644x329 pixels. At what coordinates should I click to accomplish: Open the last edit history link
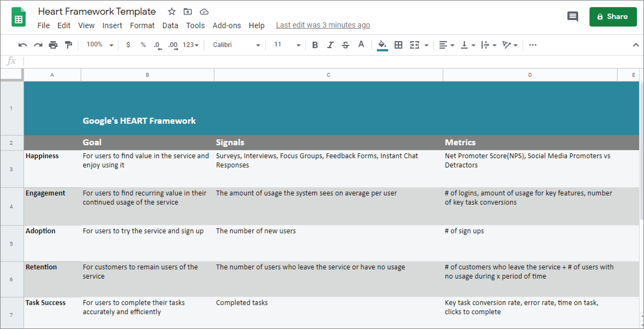[x=323, y=25]
